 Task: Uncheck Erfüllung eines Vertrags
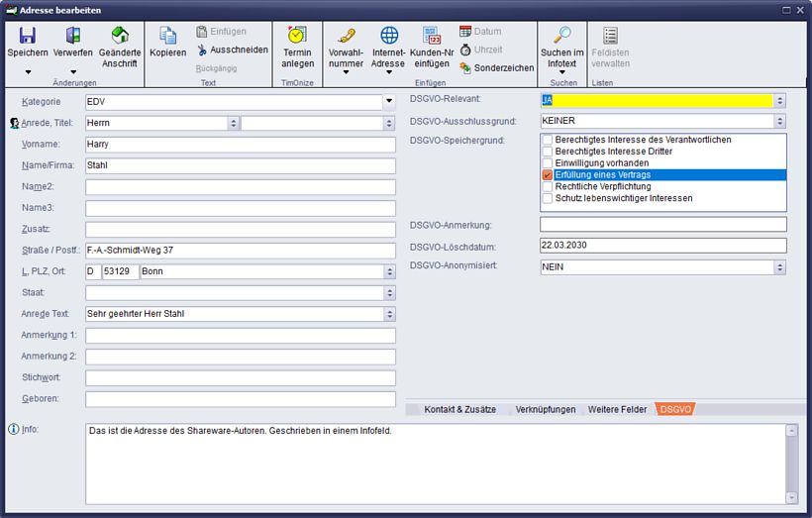point(548,175)
